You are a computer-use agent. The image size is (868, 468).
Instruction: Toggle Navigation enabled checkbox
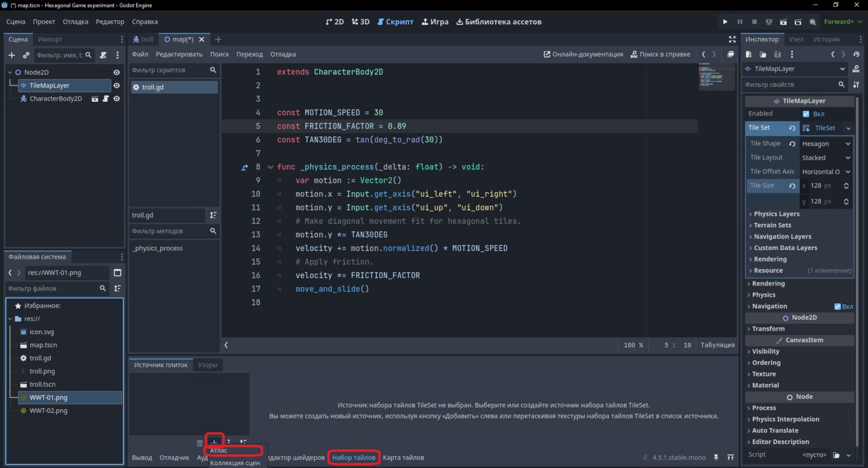coord(838,306)
